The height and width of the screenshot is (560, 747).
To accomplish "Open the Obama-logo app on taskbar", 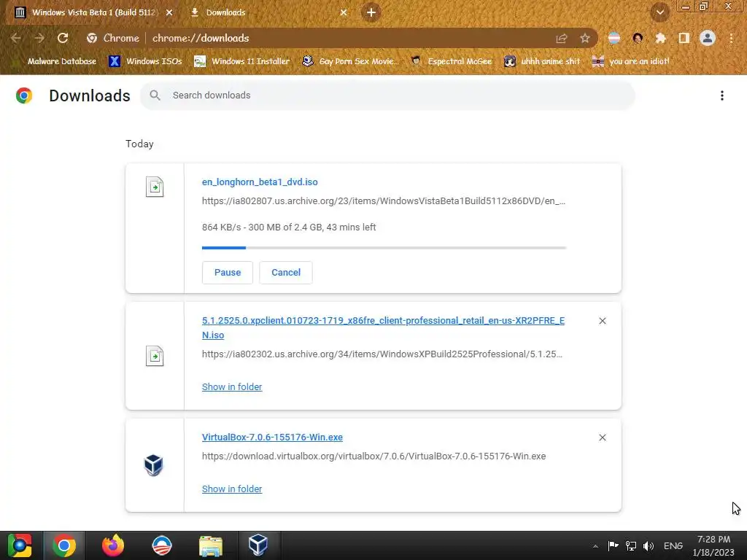I will [162, 545].
